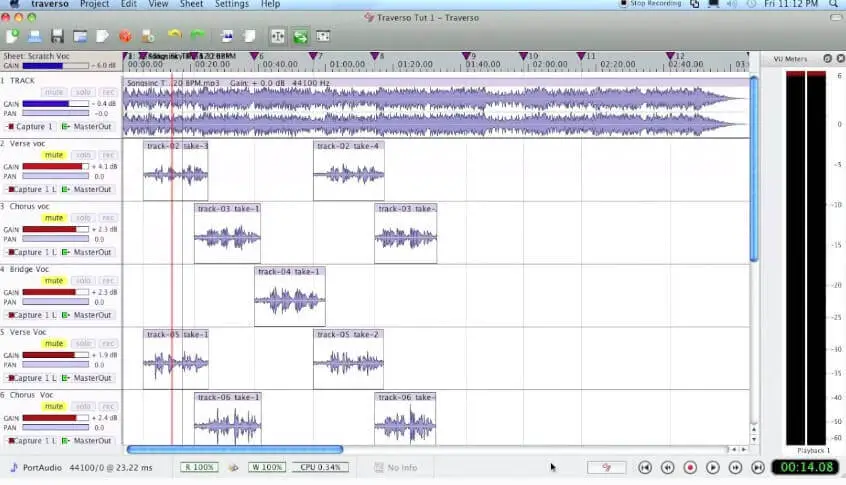Click timeline marker 12
This screenshot has width=846, height=485.
(x=670, y=56)
